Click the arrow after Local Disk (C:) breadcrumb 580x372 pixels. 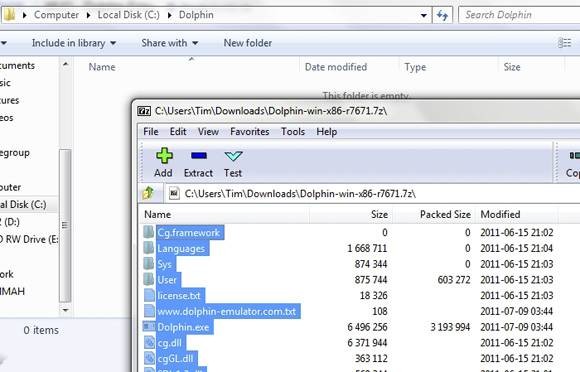coord(169,15)
